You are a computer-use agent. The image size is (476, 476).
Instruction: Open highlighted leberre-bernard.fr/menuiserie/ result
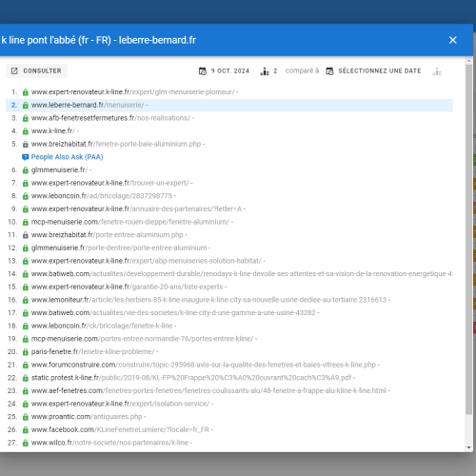pyautogui.click(x=88, y=105)
